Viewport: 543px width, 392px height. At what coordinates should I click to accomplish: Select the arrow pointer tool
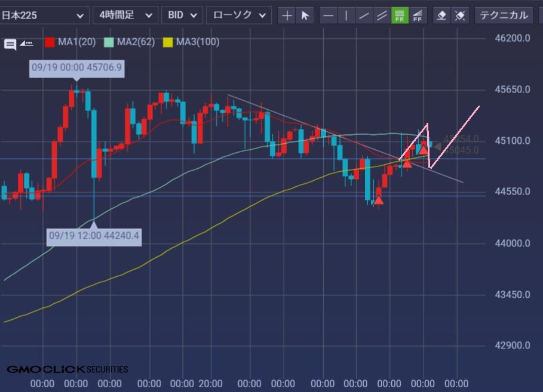point(305,16)
